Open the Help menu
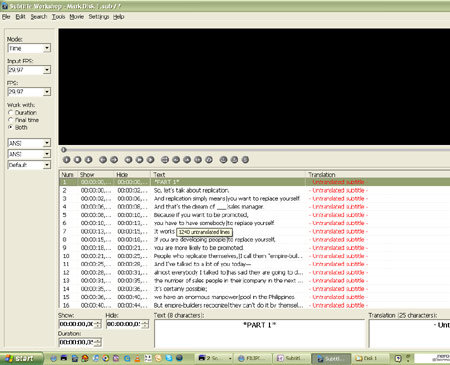 [x=118, y=17]
